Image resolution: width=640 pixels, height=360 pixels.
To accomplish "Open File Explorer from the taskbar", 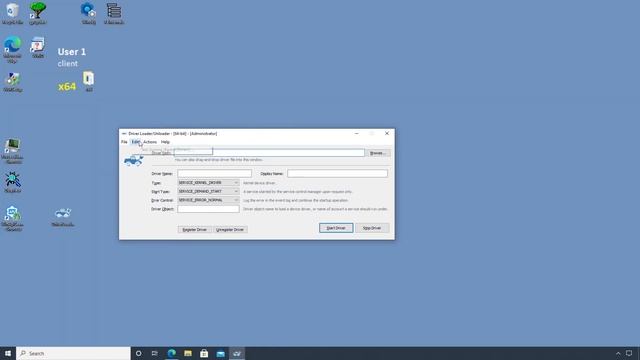I will click(188, 353).
